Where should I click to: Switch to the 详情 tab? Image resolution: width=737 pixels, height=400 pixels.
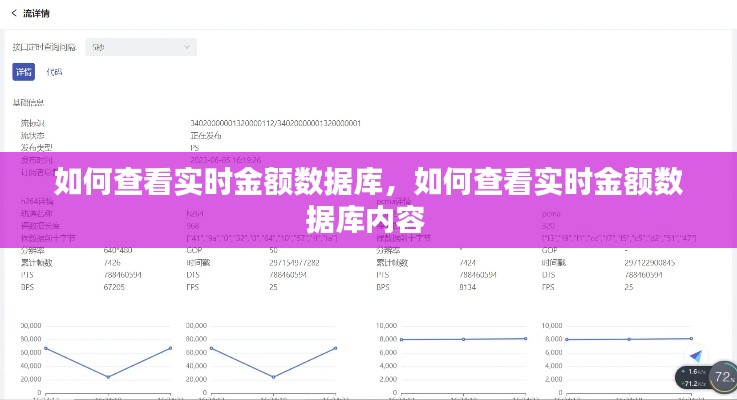tap(23, 72)
